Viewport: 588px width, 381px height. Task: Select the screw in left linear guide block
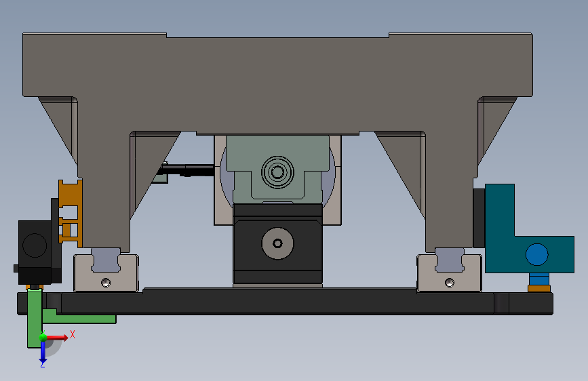coord(106,283)
